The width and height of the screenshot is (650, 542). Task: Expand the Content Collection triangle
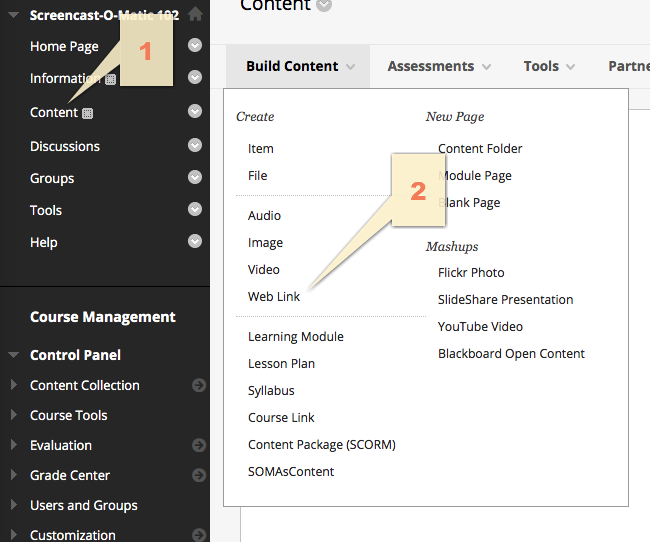coord(14,384)
